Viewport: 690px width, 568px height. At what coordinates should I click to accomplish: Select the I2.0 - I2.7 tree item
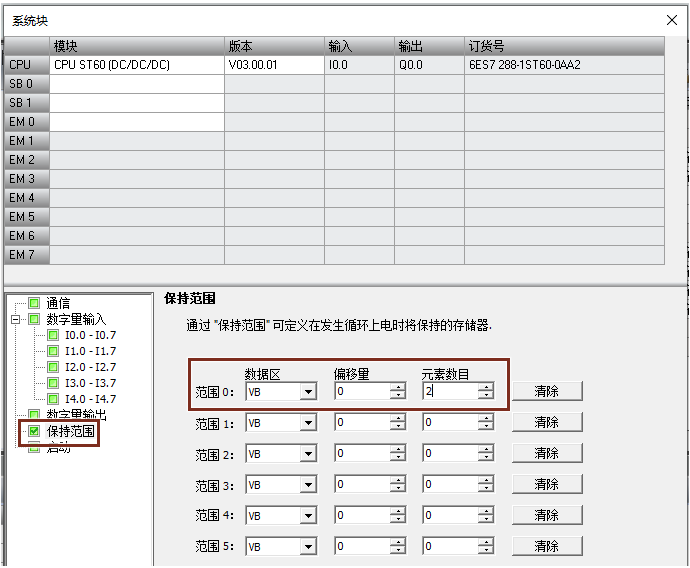[91, 367]
